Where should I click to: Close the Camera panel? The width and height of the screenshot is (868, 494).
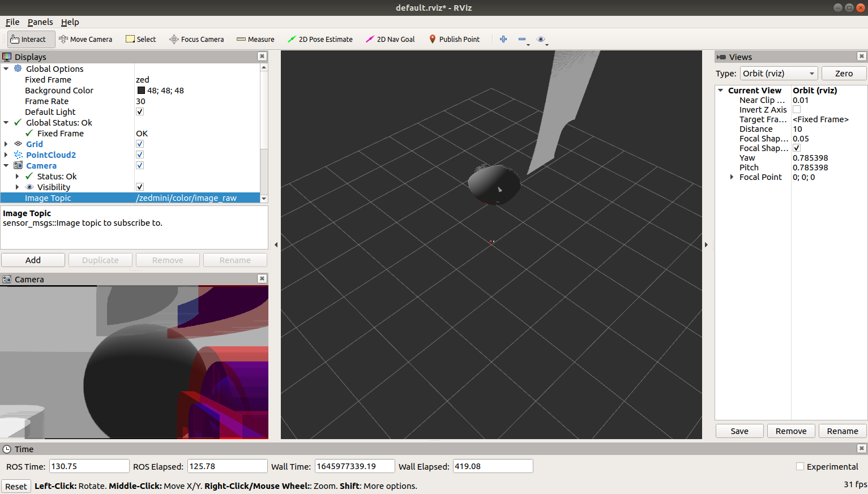[262, 278]
